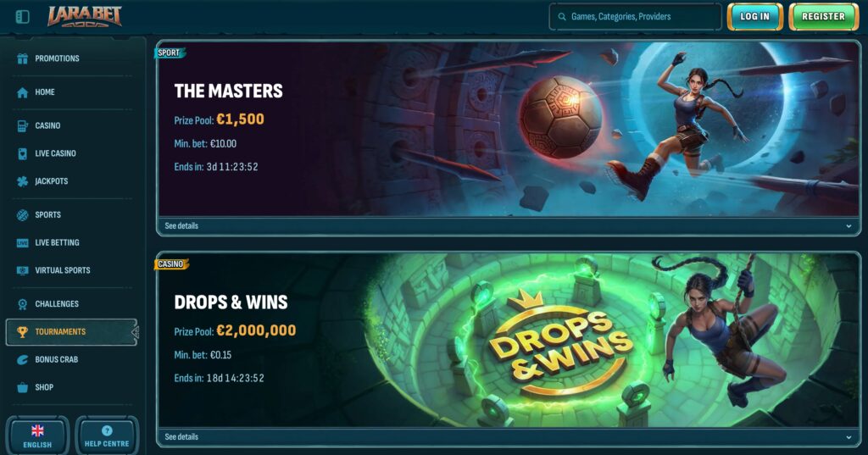Screen dimensions: 868x455
Task: Click the Log In button
Action: tap(755, 17)
